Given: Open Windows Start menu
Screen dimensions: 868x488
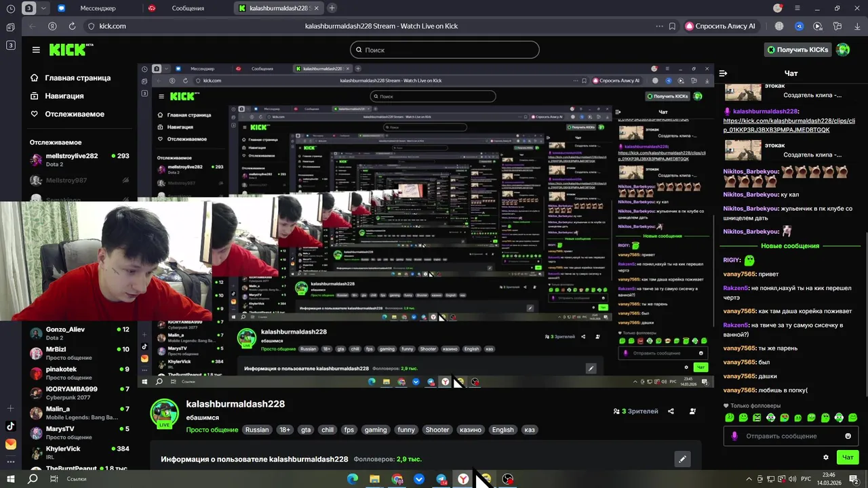Looking at the screenshot, I should [11, 479].
